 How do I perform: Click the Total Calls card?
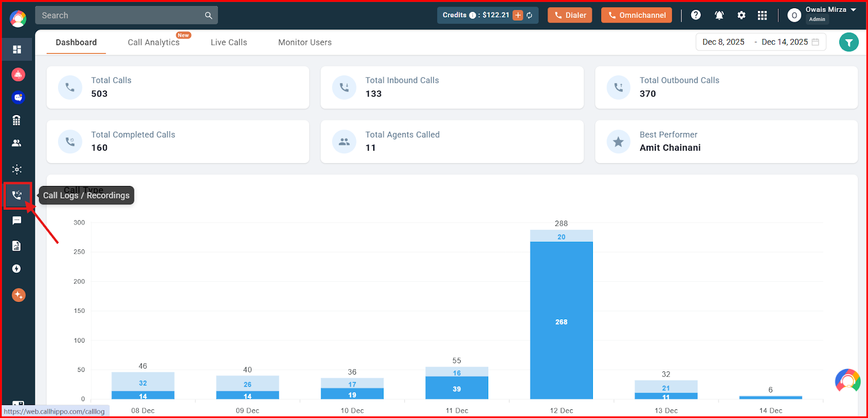tap(178, 87)
